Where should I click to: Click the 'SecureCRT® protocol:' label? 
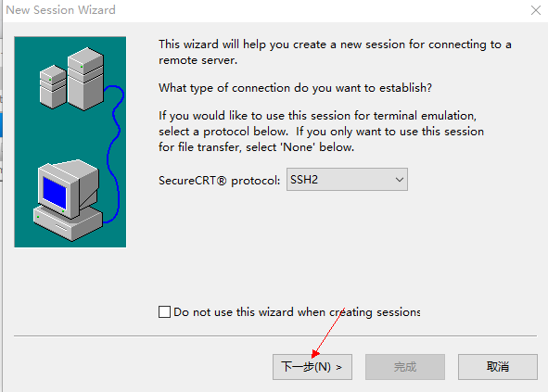219,181
